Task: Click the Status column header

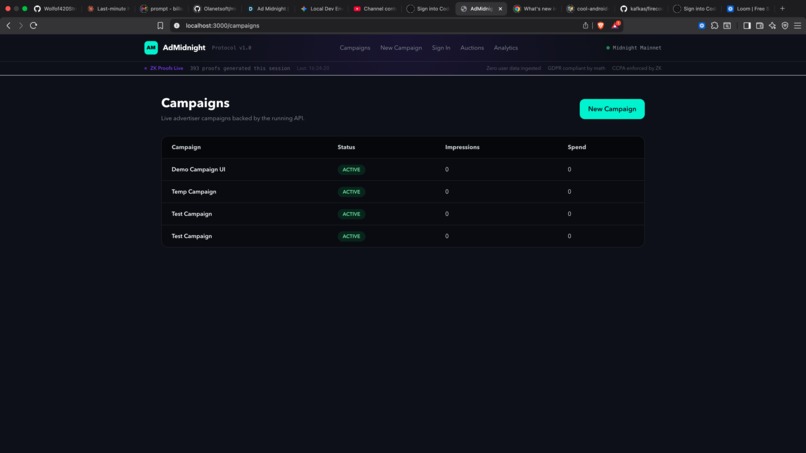Action: 346,147
